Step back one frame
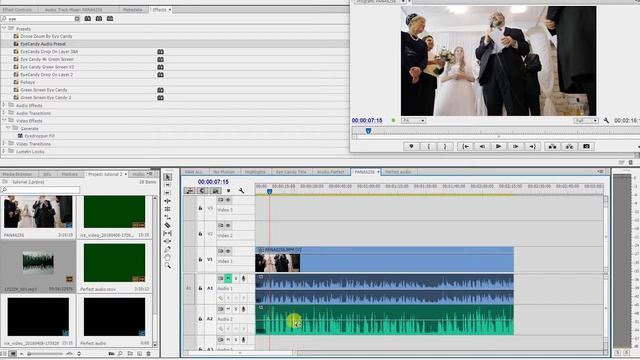Image resolution: width=640 pixels, height=360 pixels. (x=482, y=147)
